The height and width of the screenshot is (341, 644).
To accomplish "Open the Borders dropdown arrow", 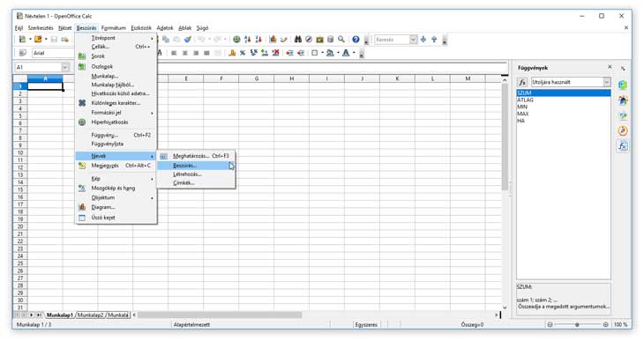I will point(322,53).
